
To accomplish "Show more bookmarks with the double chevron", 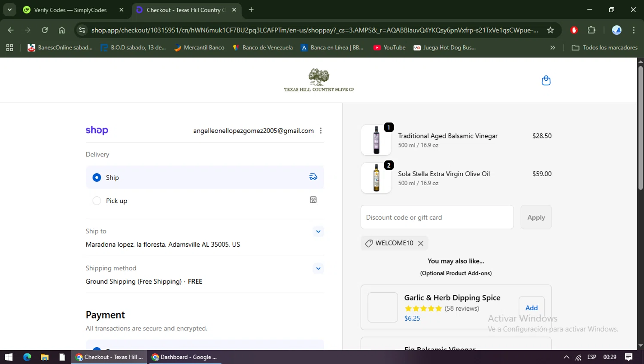I will (553, 48).
